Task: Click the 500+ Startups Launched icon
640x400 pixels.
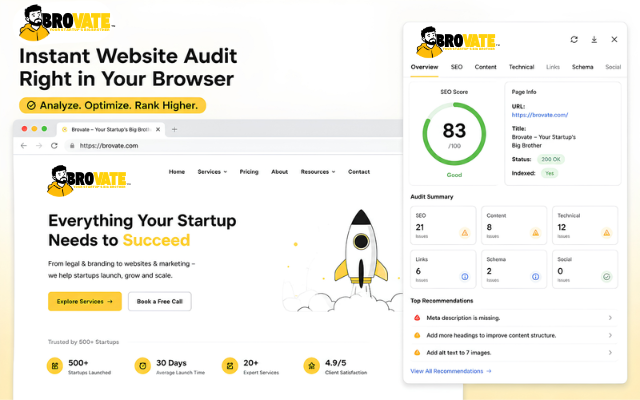Action: tap(55, 366)
